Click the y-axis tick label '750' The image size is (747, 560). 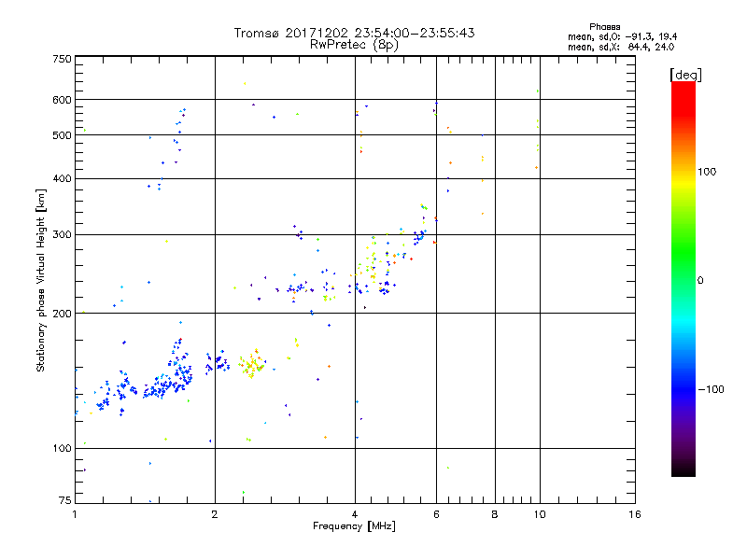pyautogui.click(x=62, y=59)
